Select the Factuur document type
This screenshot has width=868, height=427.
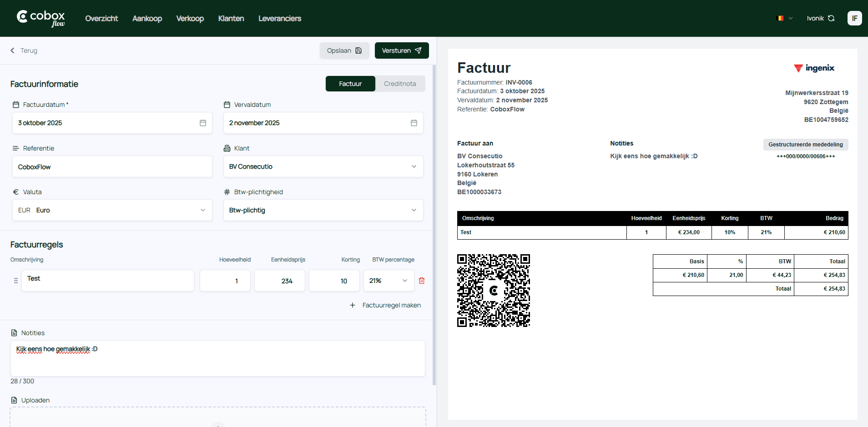pyautogui.click(x=350, y=84)
